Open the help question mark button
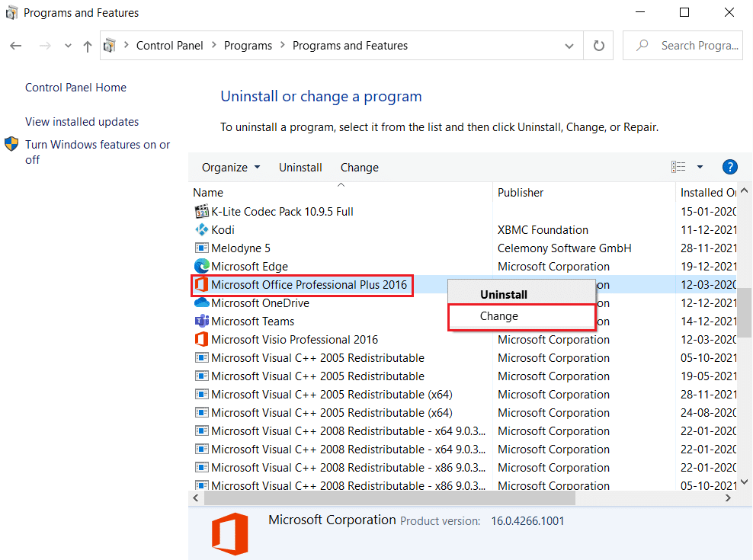 pos(729,167)
